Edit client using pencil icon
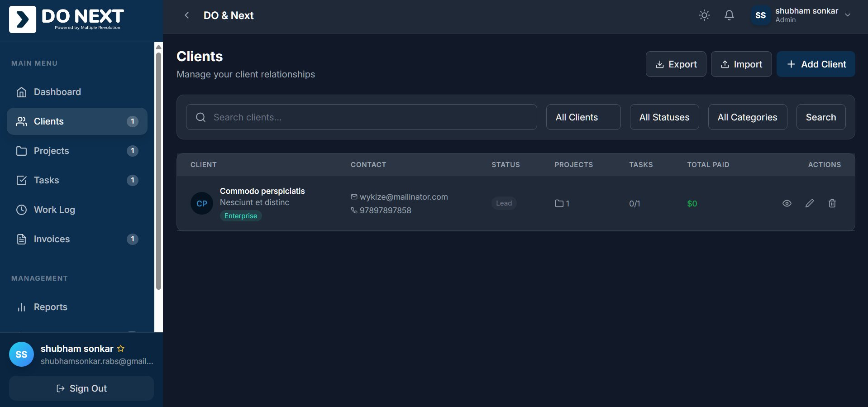Viewport: 868px width, 407px height. click(810, 203)
